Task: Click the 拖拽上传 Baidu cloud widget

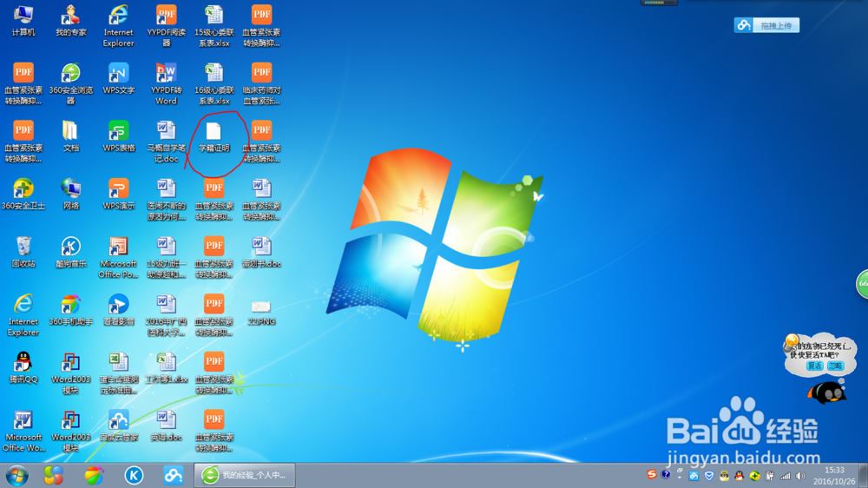Action: (766, 25)
